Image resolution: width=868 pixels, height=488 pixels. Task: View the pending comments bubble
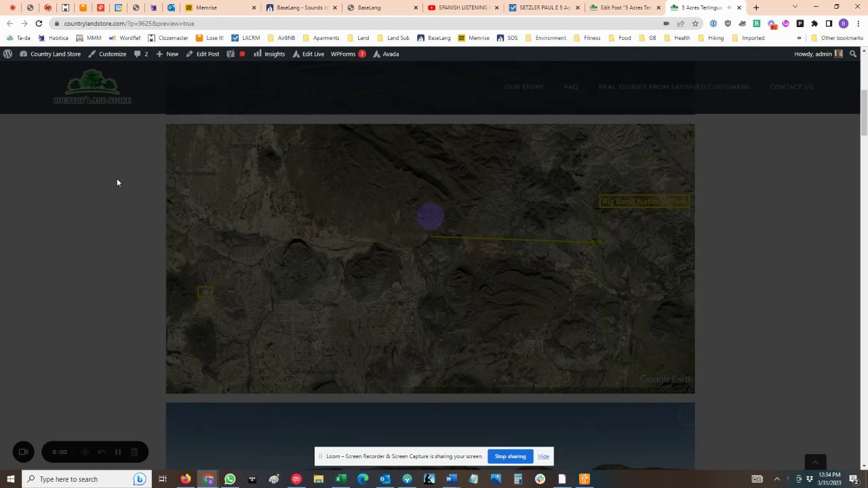coord(141,54)
